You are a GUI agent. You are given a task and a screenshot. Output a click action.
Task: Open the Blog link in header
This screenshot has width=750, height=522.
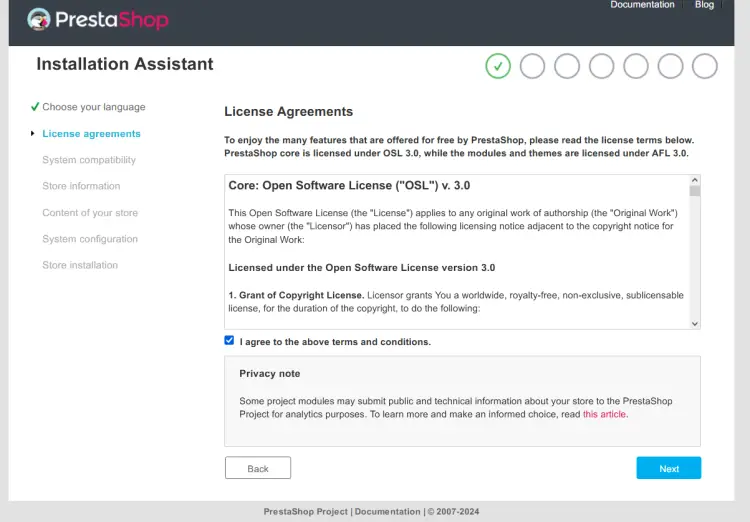tap(704, 5)
